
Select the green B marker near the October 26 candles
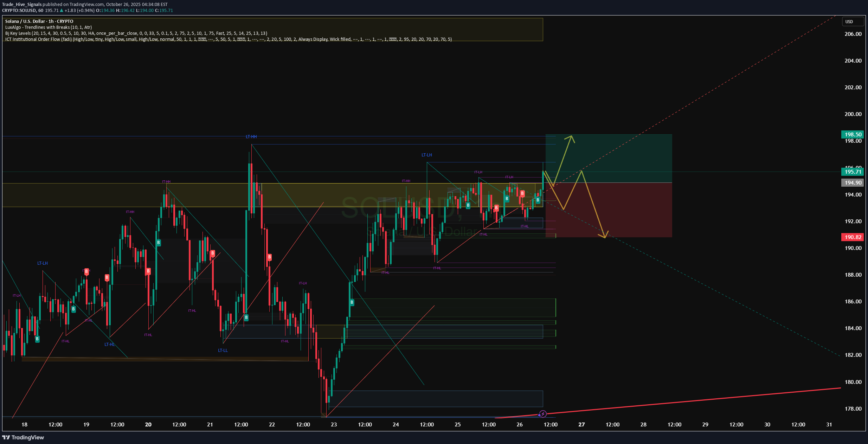tap(538, 200)
